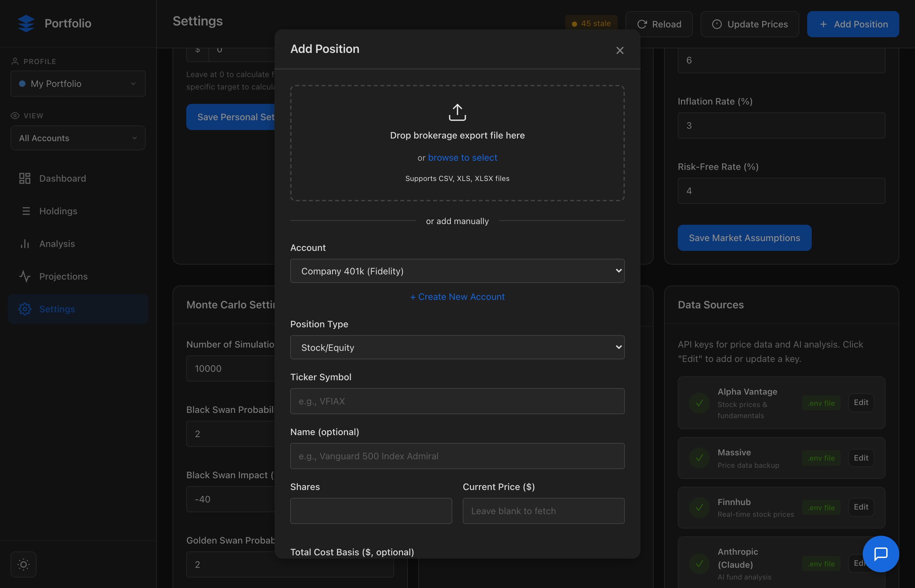Click the Settings gear icon in the sidebar
Viewport: 915px width, 588px height.
point(25,309)
